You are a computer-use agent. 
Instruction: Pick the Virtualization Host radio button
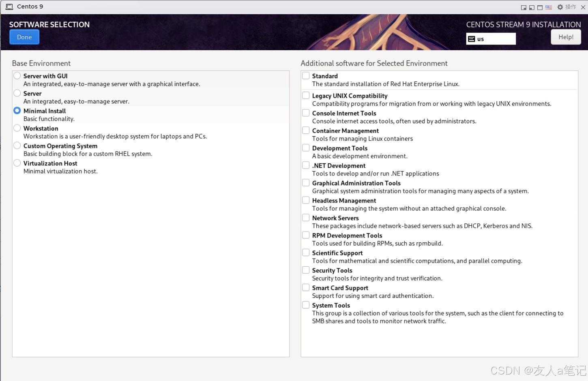[x=17, y=163]
